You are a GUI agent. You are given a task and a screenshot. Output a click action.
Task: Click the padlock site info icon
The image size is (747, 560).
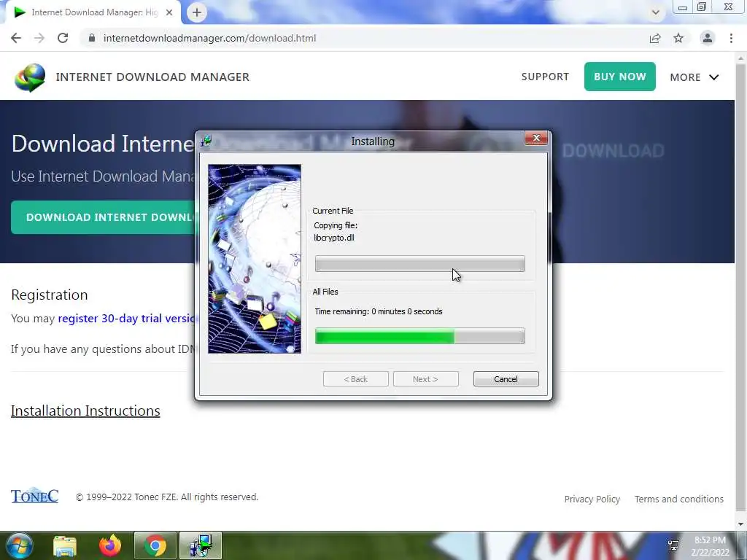click(x=91, y=38)
